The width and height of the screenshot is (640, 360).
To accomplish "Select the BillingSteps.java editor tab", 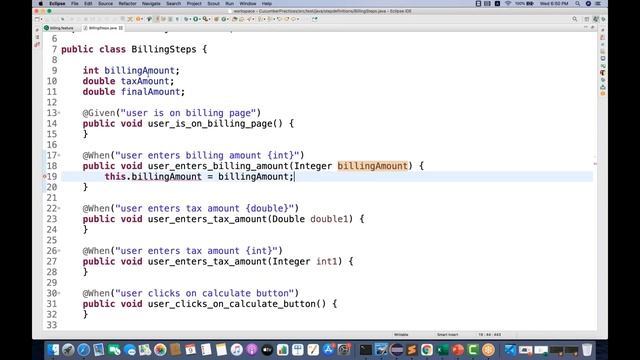I will click(x=103, y=28).
